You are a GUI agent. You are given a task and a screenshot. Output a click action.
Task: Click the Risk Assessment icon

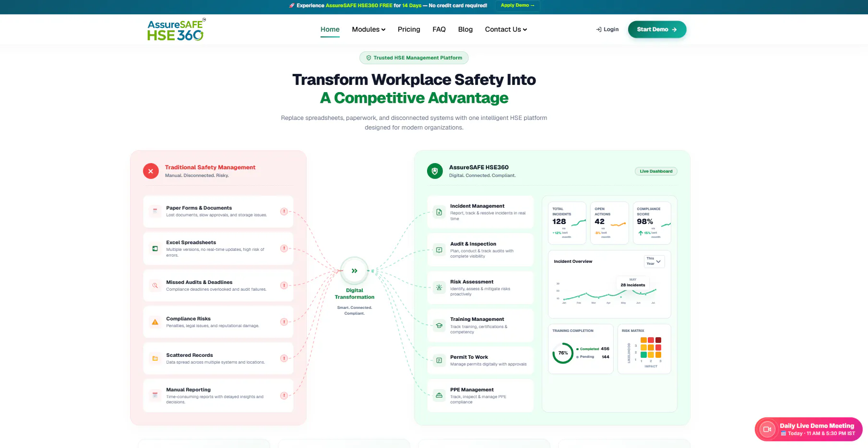click(439, 287)
